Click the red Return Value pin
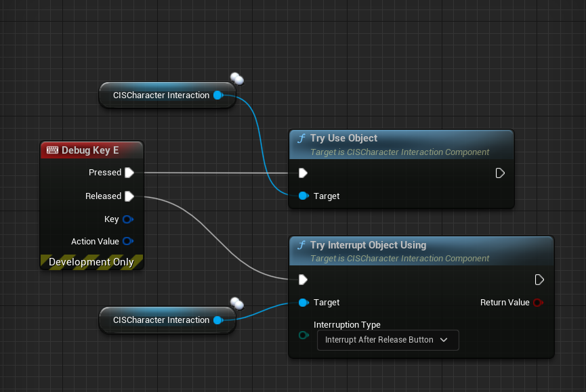The width and height of the screenshot is (586, 392). click(x=539, y=303)
